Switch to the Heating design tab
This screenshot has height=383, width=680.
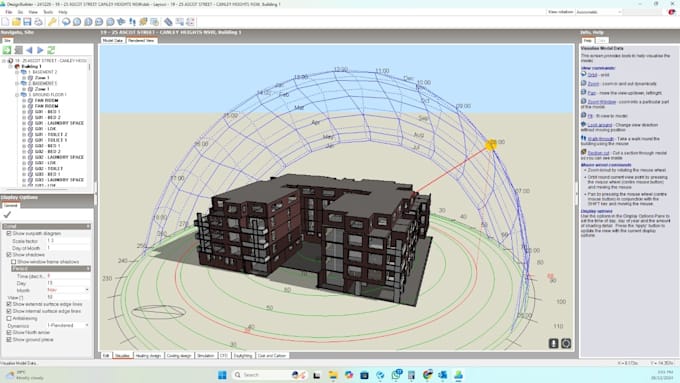pos(148,356)
